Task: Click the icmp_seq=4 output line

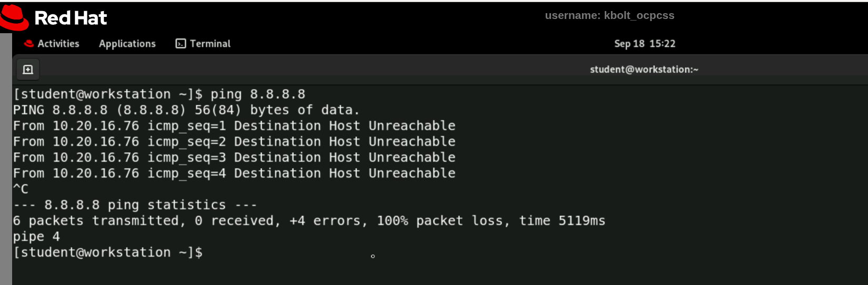Action: coord(234,173)
